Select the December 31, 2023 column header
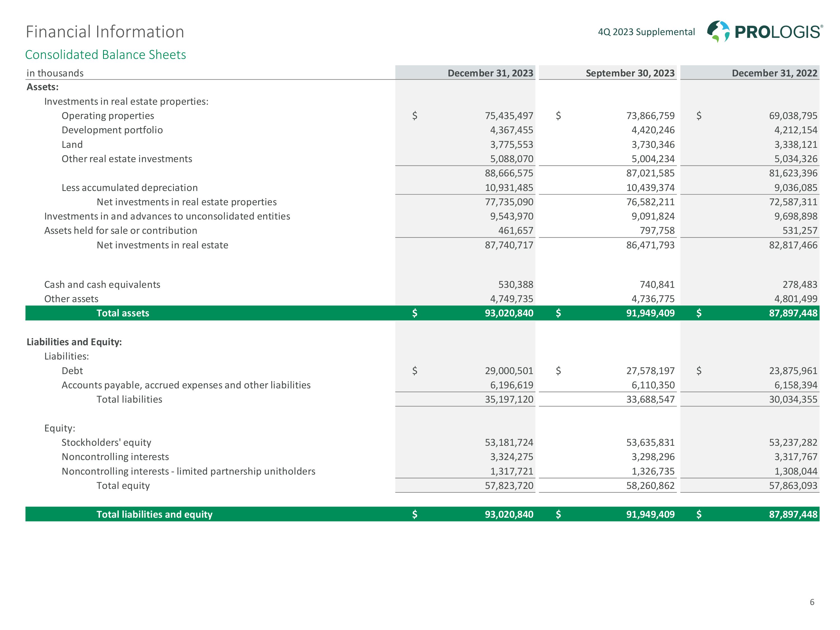840x630 pixels. click(x=490, y=73)
